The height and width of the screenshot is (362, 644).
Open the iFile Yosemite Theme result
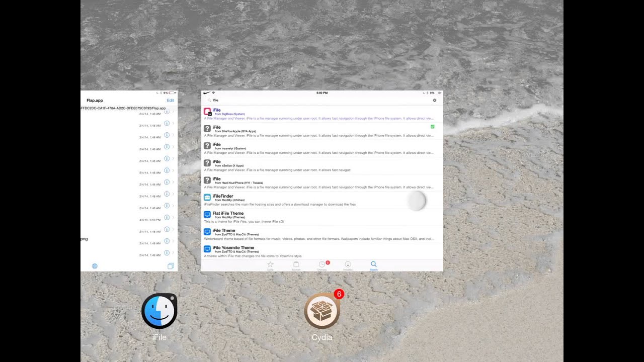pyautogui.click(x=322, y=251)
